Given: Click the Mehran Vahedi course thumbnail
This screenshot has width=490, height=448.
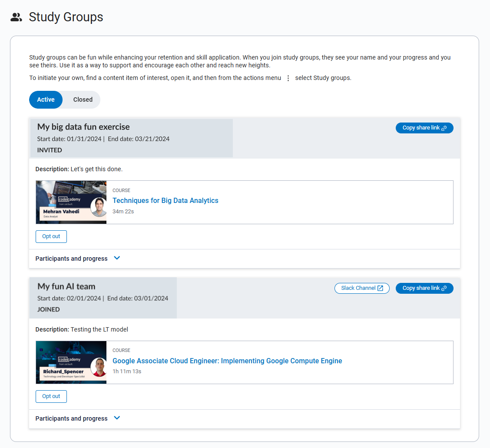Looking at the screenshot, I should [x=71, y=202].
